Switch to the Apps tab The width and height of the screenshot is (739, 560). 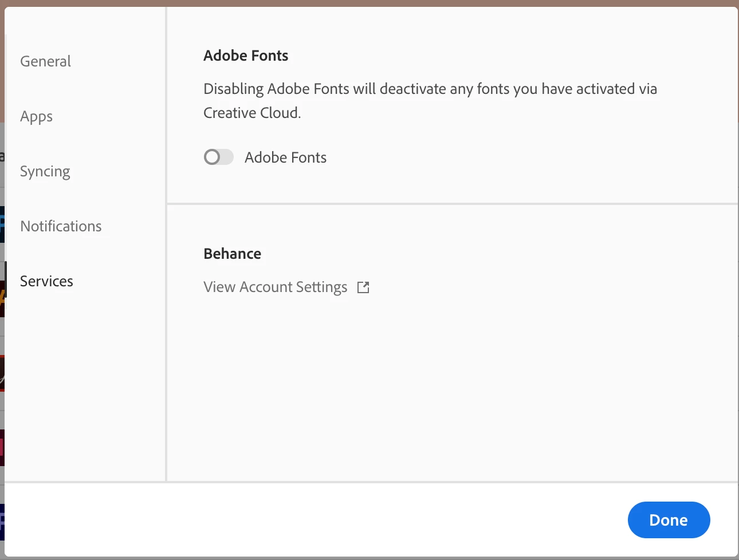pyautogui.click(x=36, y=116)
